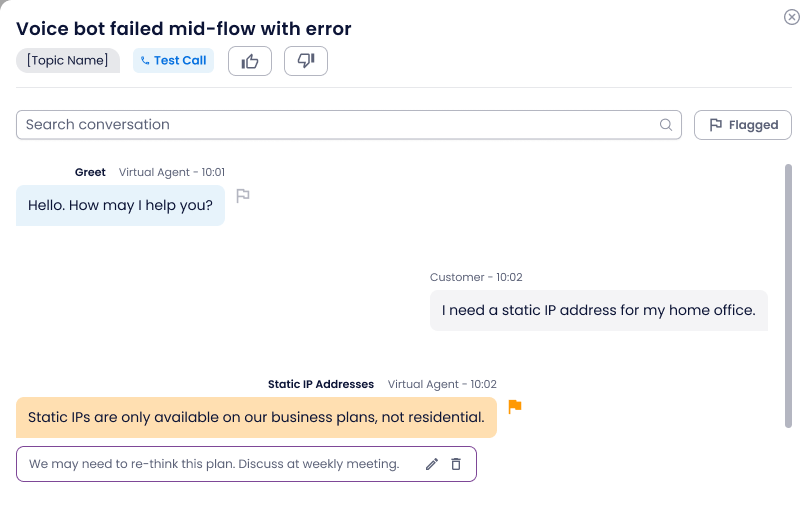Toggle the Flagged filter button
Image resolution: width=808 pixels, height=520 pixels.
tap(743, 125)
